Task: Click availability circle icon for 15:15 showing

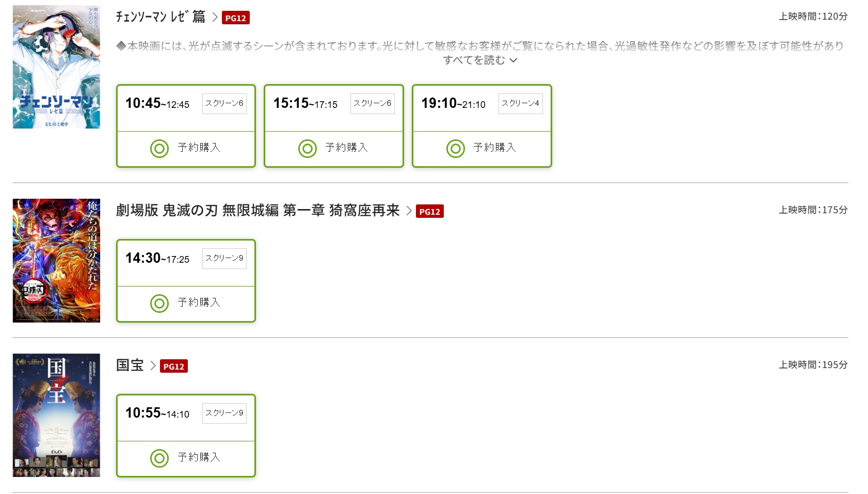Action: point(308,149)
